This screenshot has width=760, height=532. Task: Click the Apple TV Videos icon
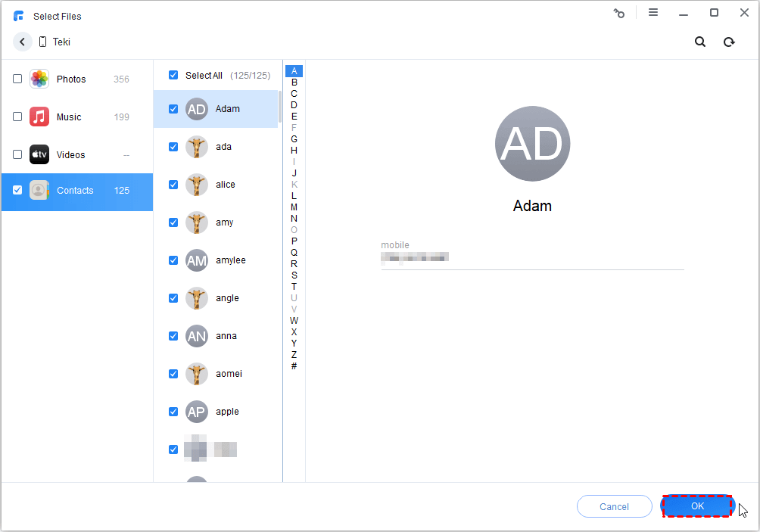point(39,154)
